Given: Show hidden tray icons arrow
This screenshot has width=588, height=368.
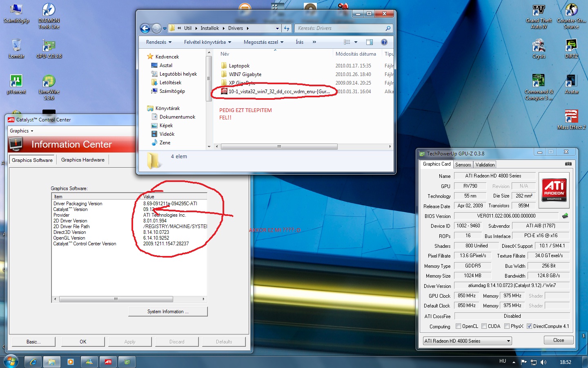Looking at the screenshot, I should 514,362.
